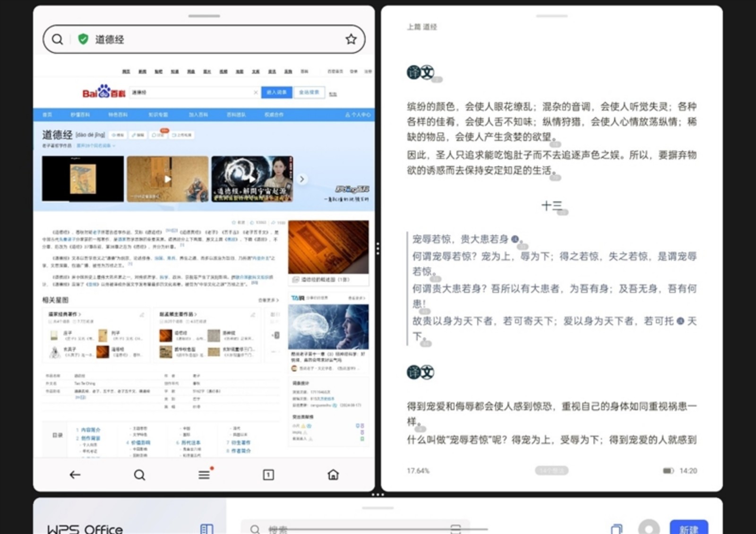Bookmark page with the star icon

point(351,39)
